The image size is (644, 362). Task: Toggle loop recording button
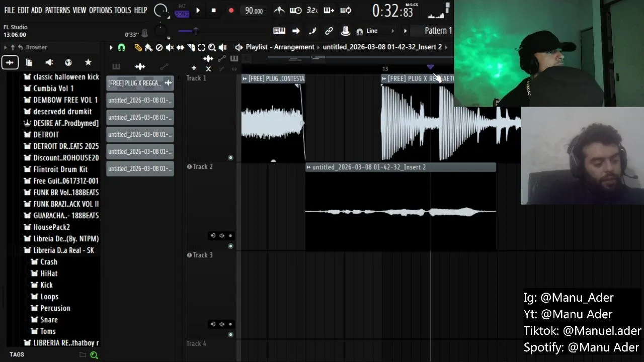[346, 10]
